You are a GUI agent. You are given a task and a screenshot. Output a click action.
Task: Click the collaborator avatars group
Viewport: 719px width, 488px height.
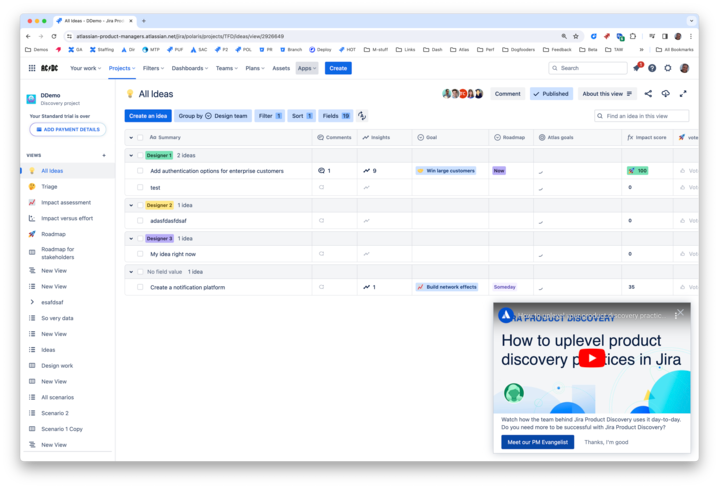pos(463,94)
